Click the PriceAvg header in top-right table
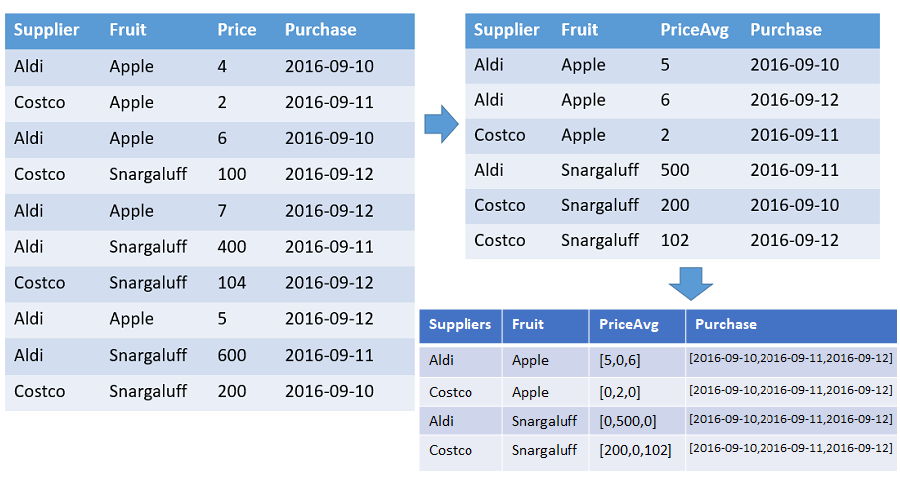The width and height of the screenshot is (900, 487). [695, 30]
